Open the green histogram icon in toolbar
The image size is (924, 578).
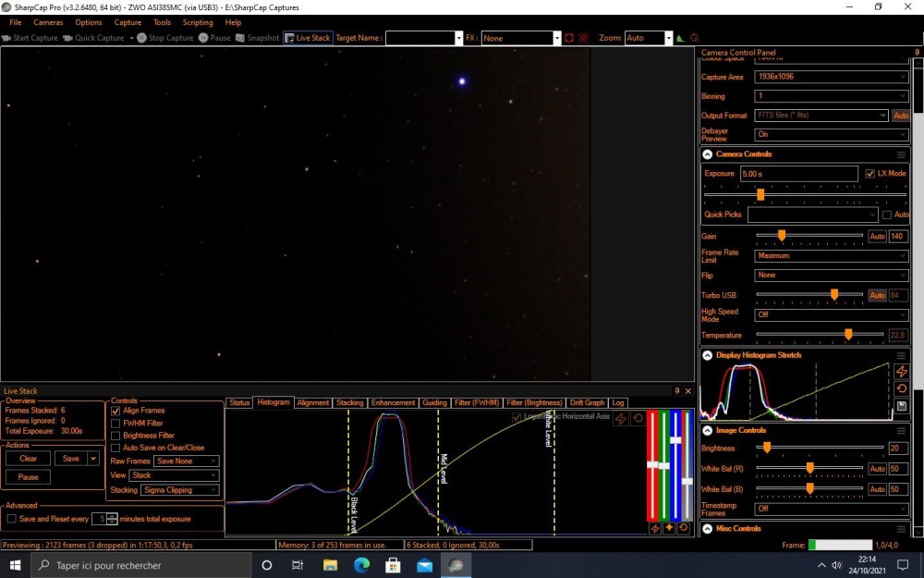[680, 38]
